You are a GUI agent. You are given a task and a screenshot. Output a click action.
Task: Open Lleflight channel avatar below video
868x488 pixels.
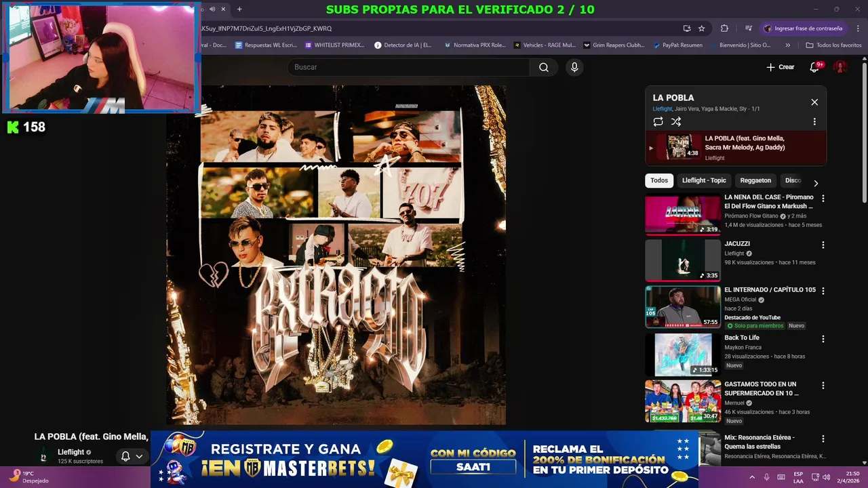coord(43,456)
